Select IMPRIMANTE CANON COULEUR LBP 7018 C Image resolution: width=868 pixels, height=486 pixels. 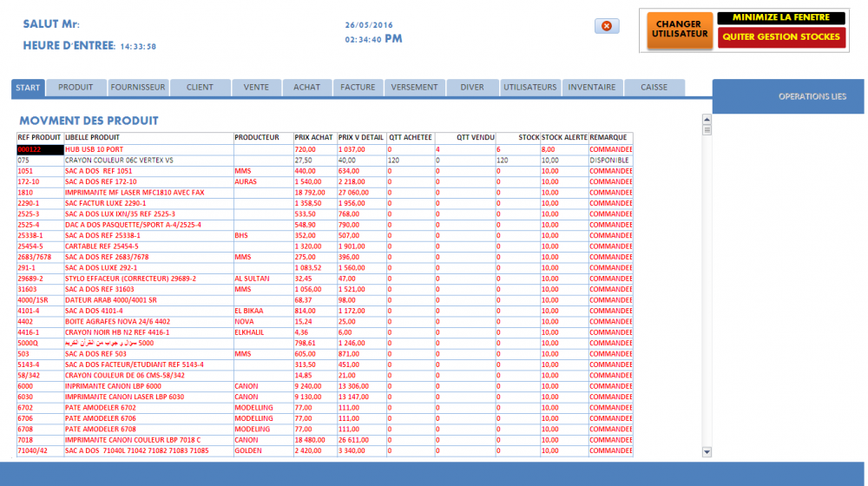[x=325, y=440]
